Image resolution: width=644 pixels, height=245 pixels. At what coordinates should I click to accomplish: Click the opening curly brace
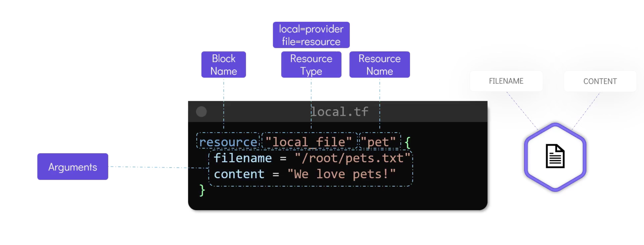(x=407, y=142)
